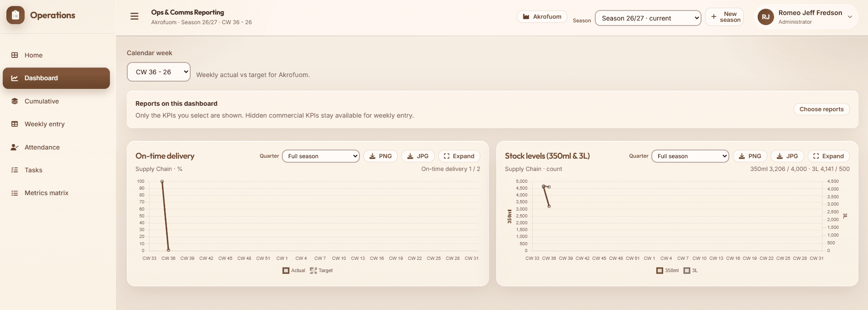
Task: Click the Attendance person-check icon
Action: [15, 147]
